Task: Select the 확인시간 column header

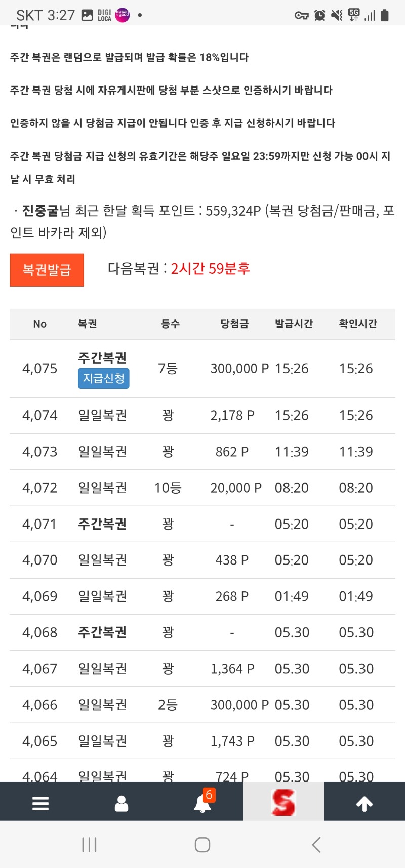Action: tap(358, 324)
